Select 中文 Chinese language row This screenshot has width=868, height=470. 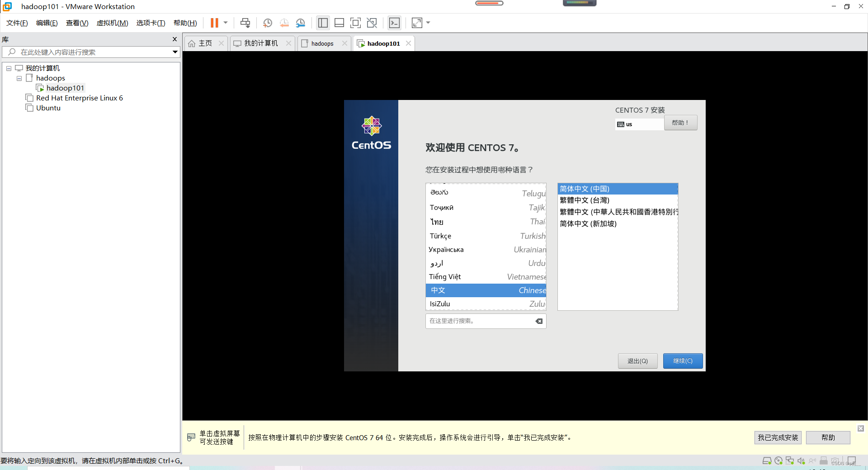pos(486,290)
